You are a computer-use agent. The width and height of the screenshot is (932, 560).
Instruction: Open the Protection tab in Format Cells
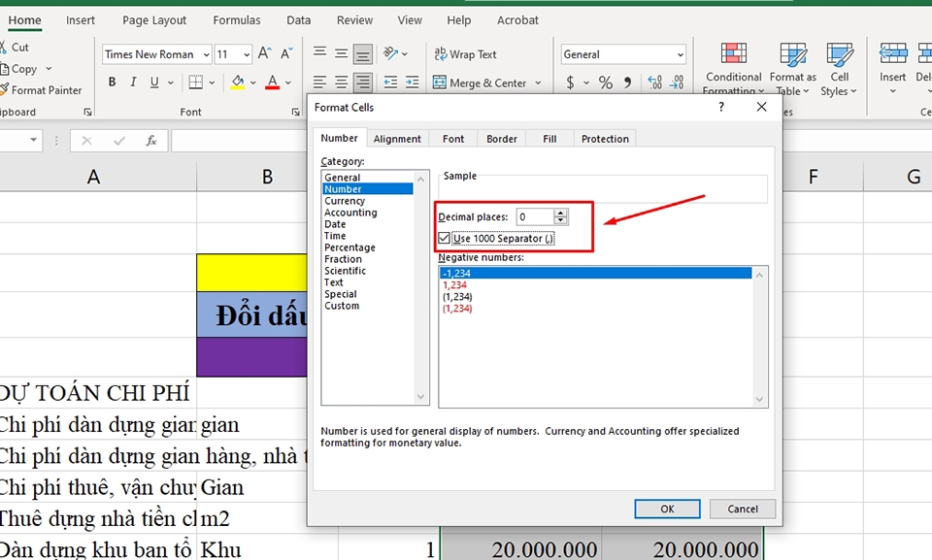(x=605, y=139)
